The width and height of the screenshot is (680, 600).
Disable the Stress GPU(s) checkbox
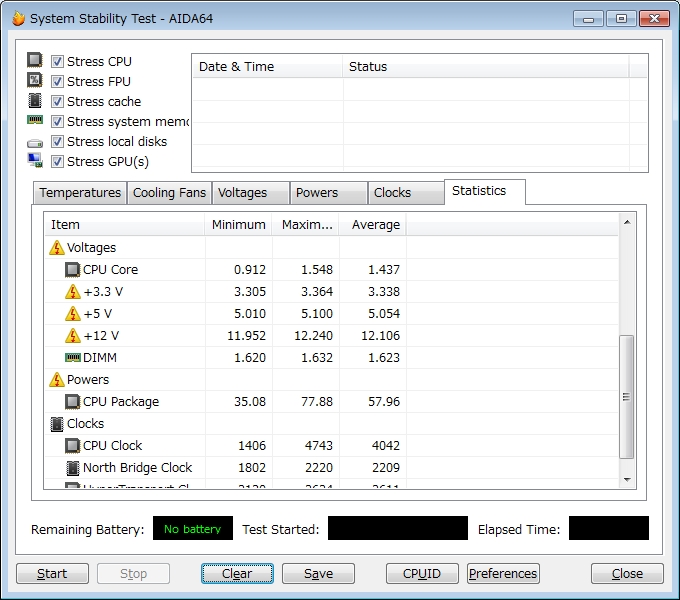coord(58,162)
